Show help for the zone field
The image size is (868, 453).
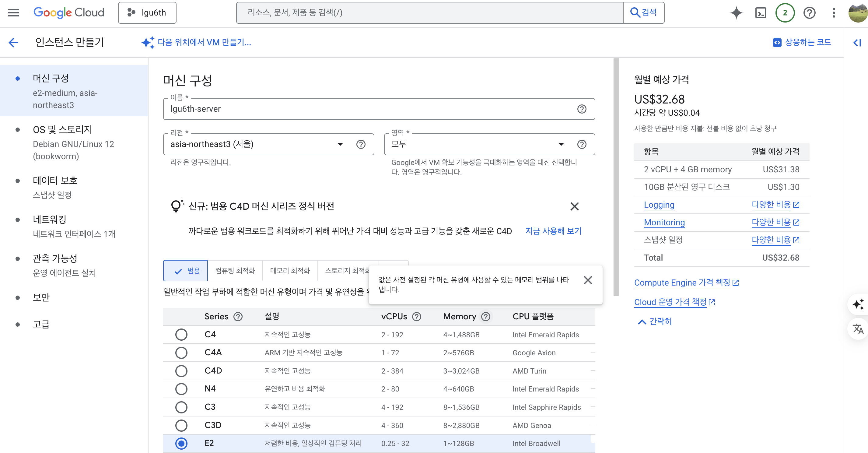point(582,144)
